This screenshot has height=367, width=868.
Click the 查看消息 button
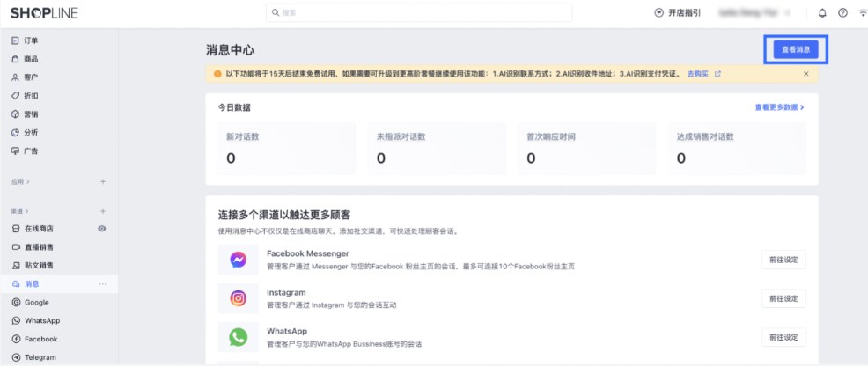click(x=796, y=49)
